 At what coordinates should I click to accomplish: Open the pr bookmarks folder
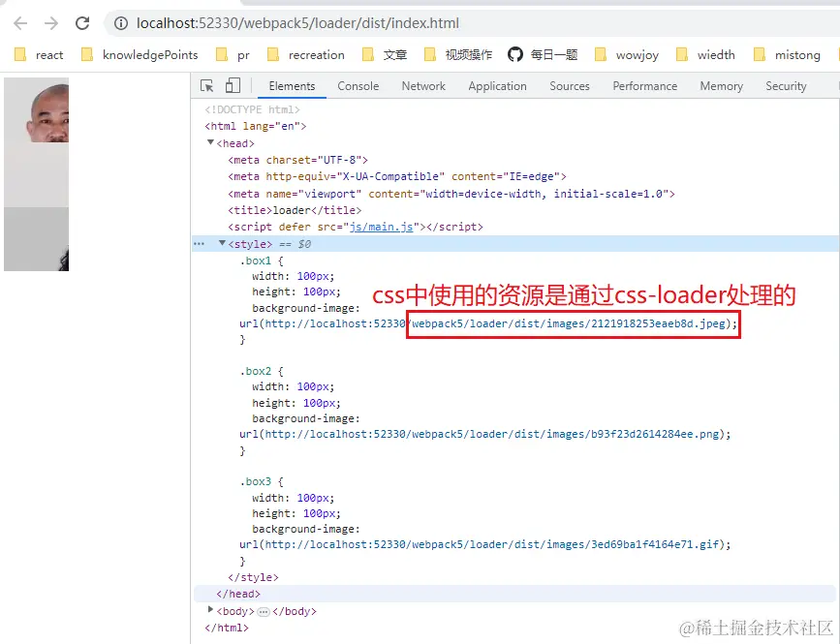233,54
